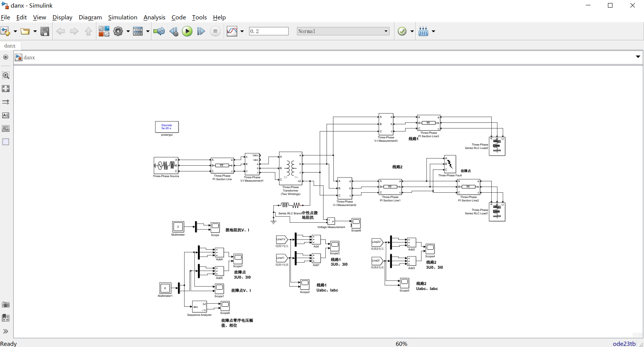Open the Simulation menu
The width and height of the screenshot is (644, 347).
pos(123,17)
